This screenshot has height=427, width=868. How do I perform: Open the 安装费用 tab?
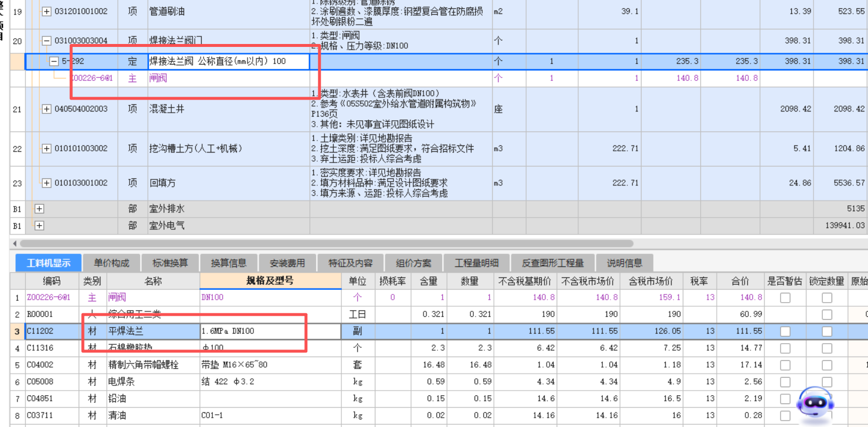click(287, 263)
